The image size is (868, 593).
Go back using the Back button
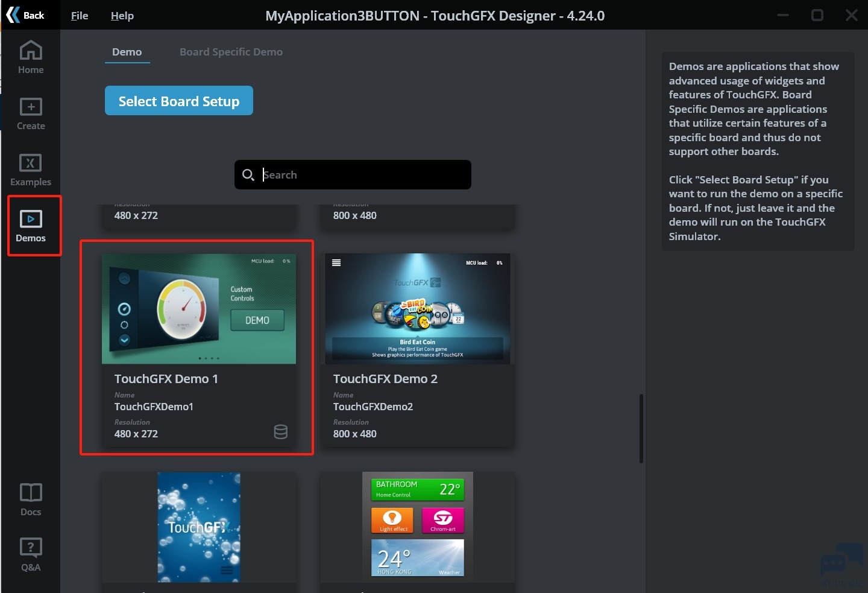tap(26, 15)
